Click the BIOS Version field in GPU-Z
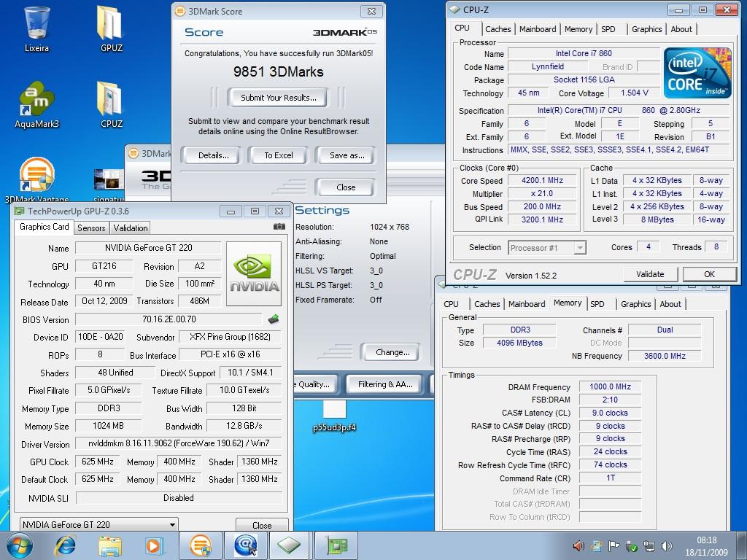The image size is (747, 560). 169,319
